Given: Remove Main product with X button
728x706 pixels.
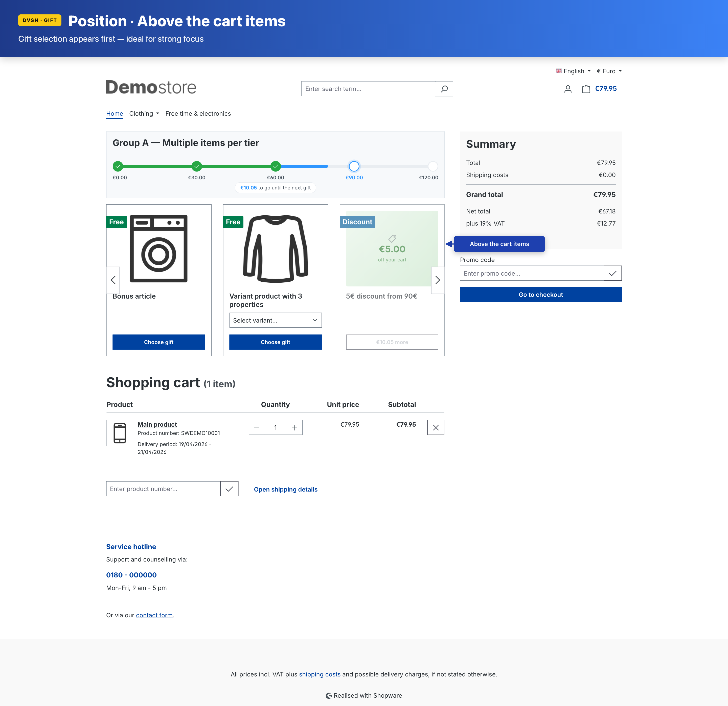Looking at the screenshot, I should (x=435, y=428).
